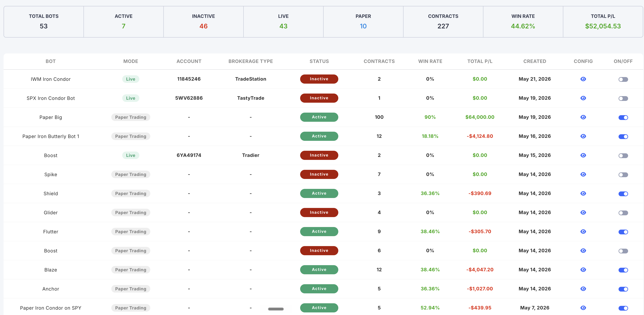Click the TOTAL BOTS summary card

coord(44,22)
